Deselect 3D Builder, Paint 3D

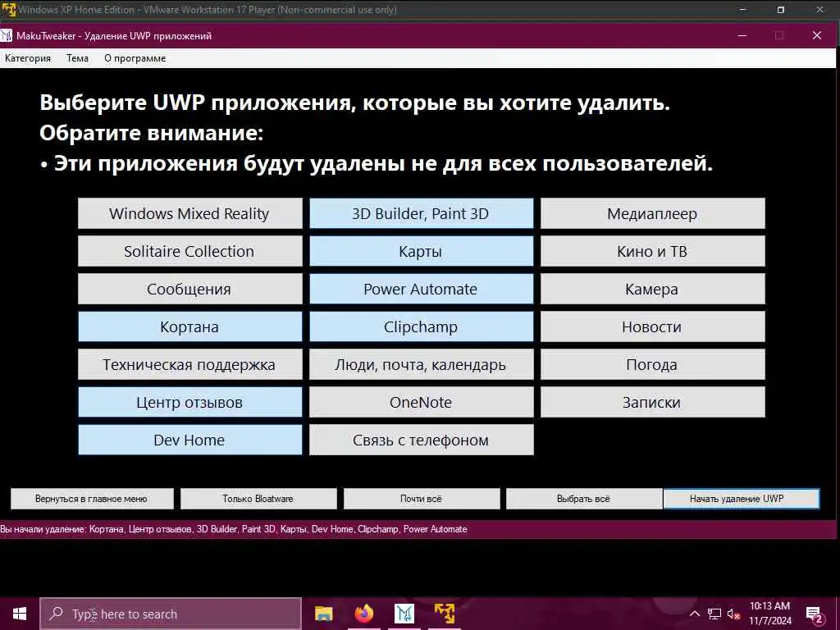coord(421,213)
